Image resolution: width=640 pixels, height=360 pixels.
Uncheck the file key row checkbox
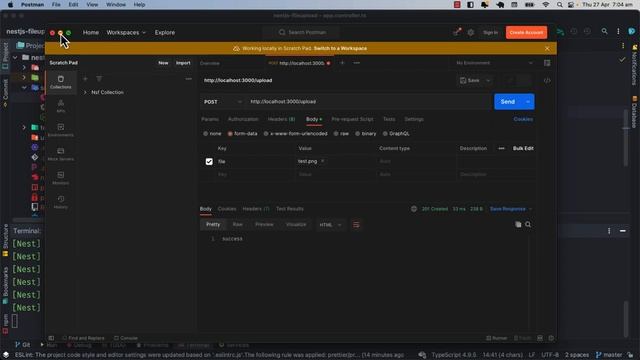pos(209,162)
